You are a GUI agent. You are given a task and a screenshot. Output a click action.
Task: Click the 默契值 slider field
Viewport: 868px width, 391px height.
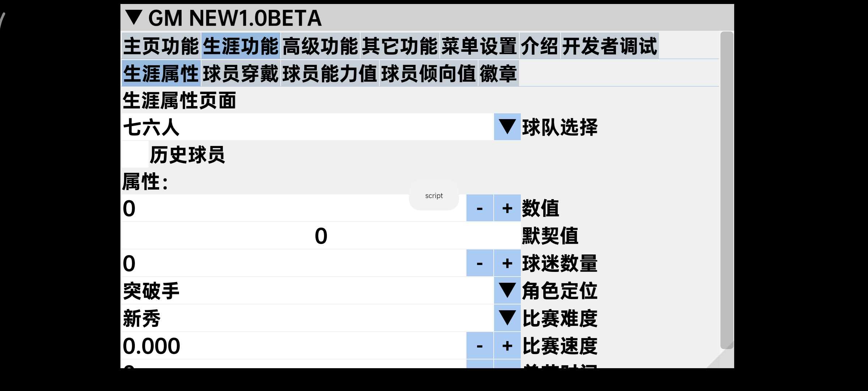click(x=320, y=236)
